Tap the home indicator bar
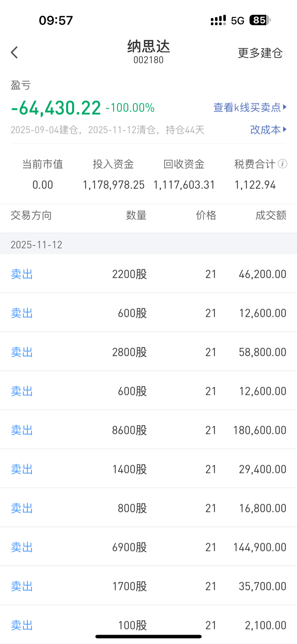 tap(148, 636)
